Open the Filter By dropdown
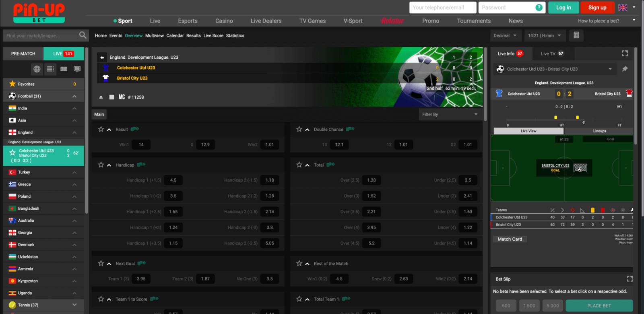The height and width of the screenshot is (314, 644). pos(450,114)
